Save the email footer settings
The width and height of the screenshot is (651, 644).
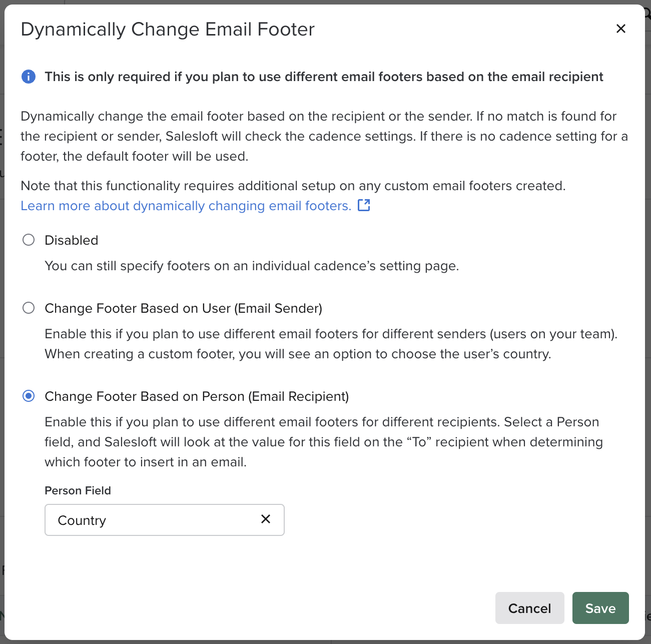[x=600, y=608]
